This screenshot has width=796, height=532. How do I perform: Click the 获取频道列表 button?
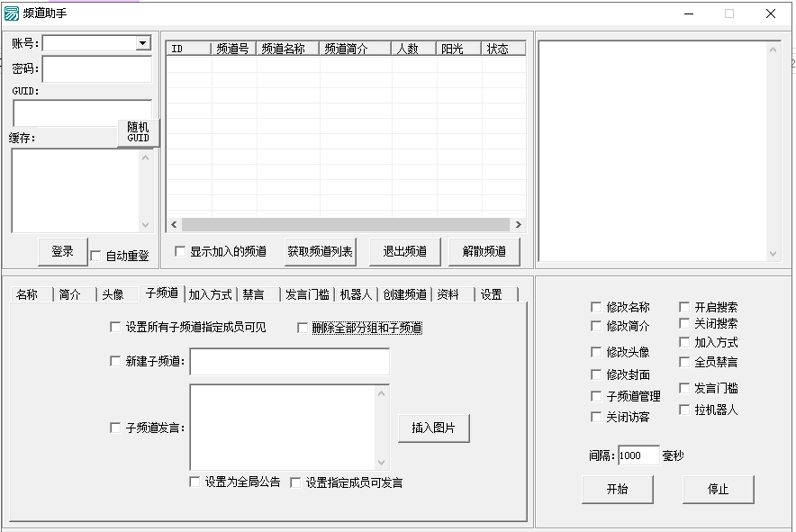click(320, 252)
